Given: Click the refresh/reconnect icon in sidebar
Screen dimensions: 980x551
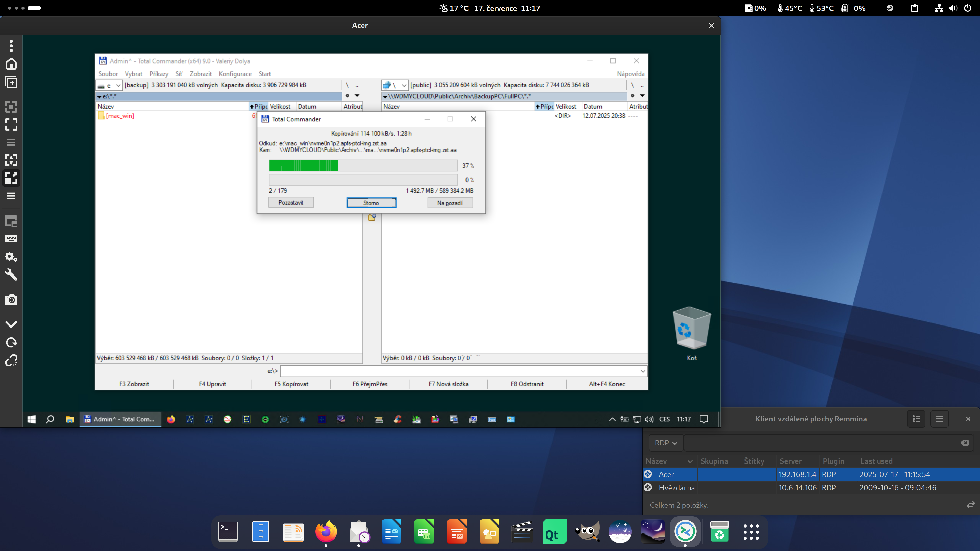Looking at the screenshot, I should (11, 342).
